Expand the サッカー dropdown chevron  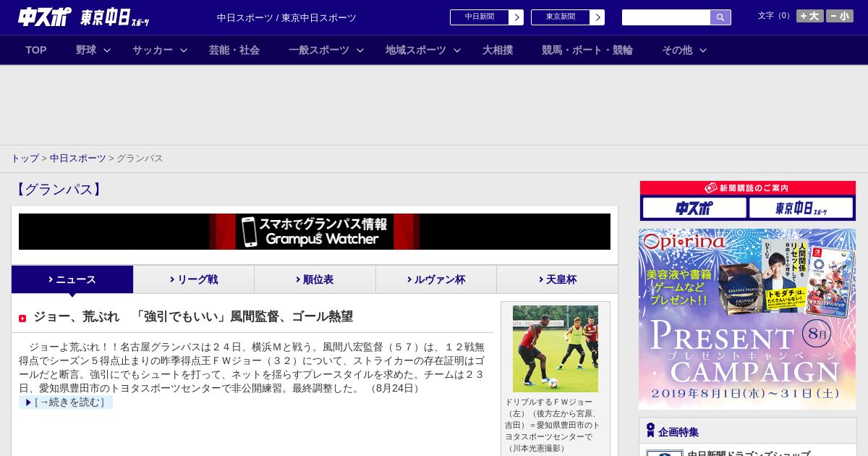point(184,50)
